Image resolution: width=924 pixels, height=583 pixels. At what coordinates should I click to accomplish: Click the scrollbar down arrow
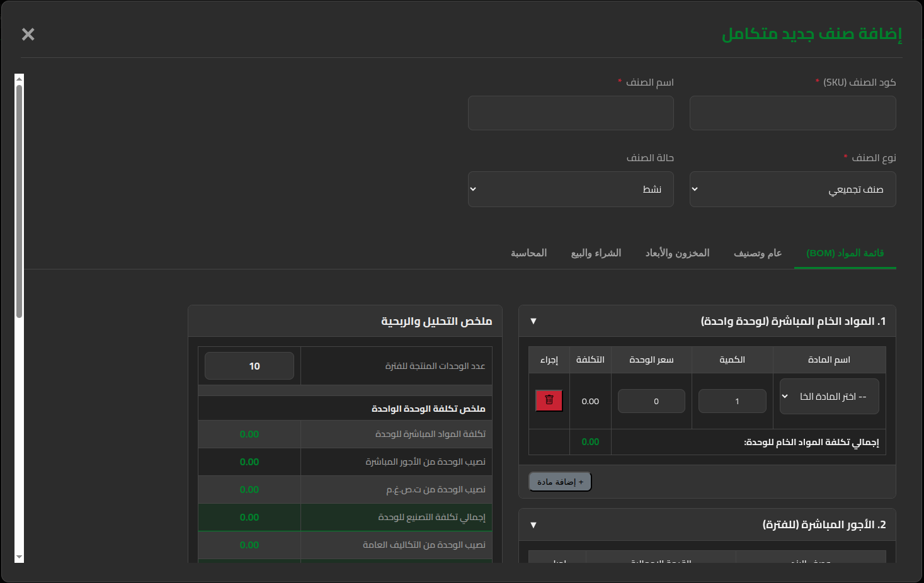pos(19,557)
